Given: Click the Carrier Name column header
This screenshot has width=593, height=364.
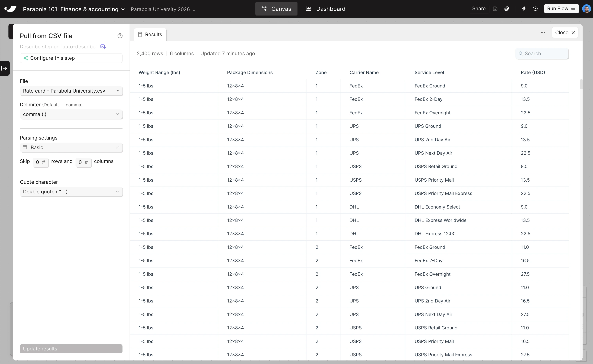Looking at the screenshot, I should pyautogui.click(x=364, y=73).
